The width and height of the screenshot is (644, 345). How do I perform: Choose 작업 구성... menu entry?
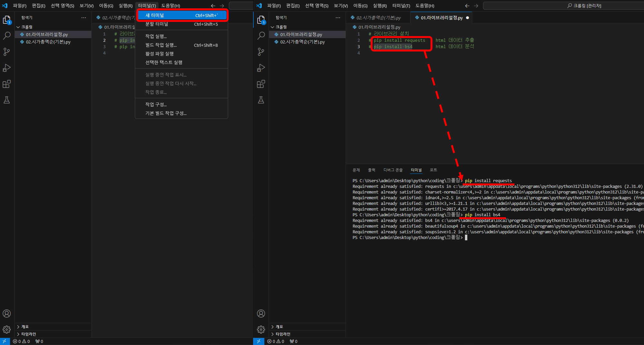(x=182, y=105)
